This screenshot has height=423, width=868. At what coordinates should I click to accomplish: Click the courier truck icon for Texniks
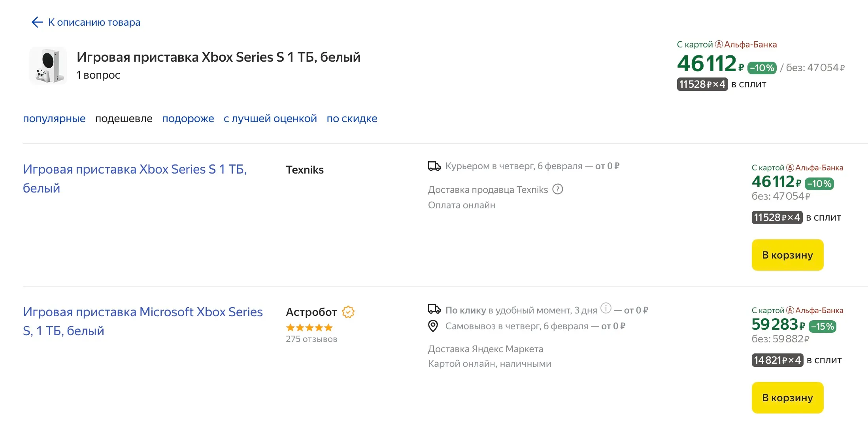[434, 166]
